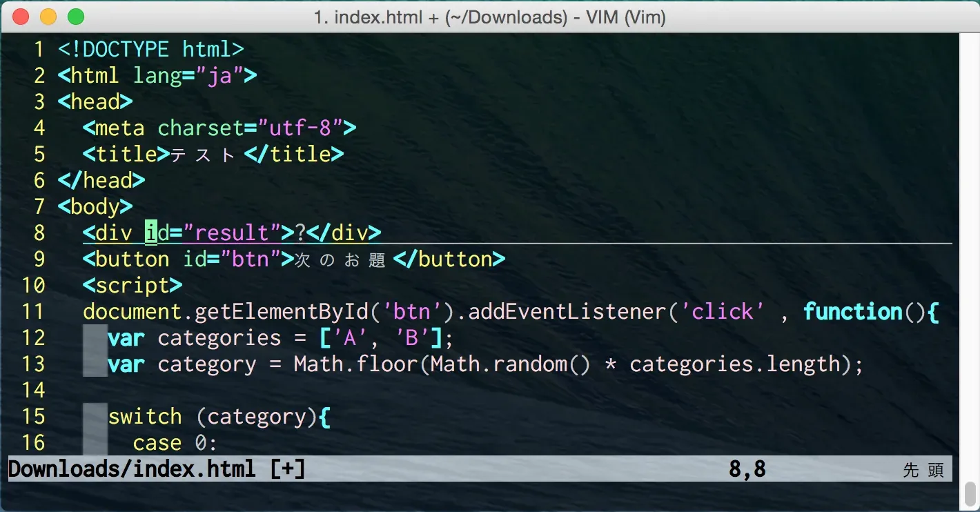Click 'getElementById' on line 11
Viewport: 980px width, 512px height.
pyautogui.click(x=282, y=312)
